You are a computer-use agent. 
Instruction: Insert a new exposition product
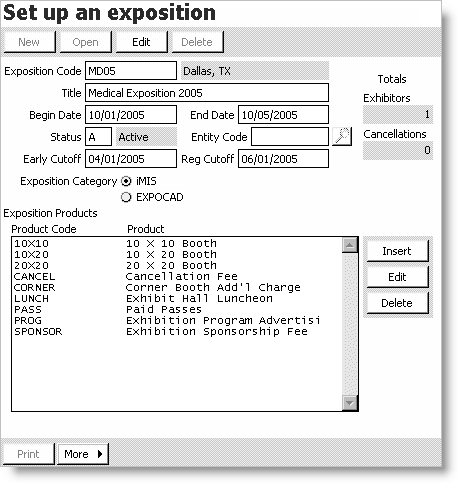[x=397, y=251]
